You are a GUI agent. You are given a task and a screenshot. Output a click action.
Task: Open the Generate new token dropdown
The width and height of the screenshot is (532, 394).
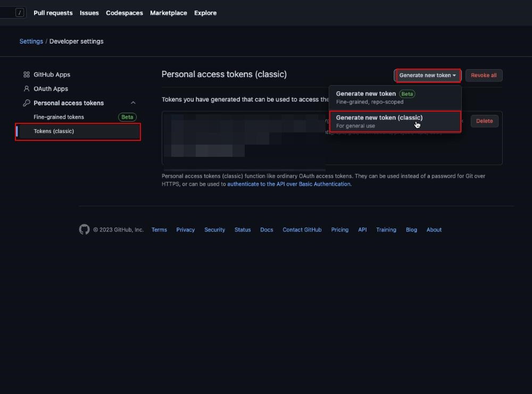click(428, 76)
